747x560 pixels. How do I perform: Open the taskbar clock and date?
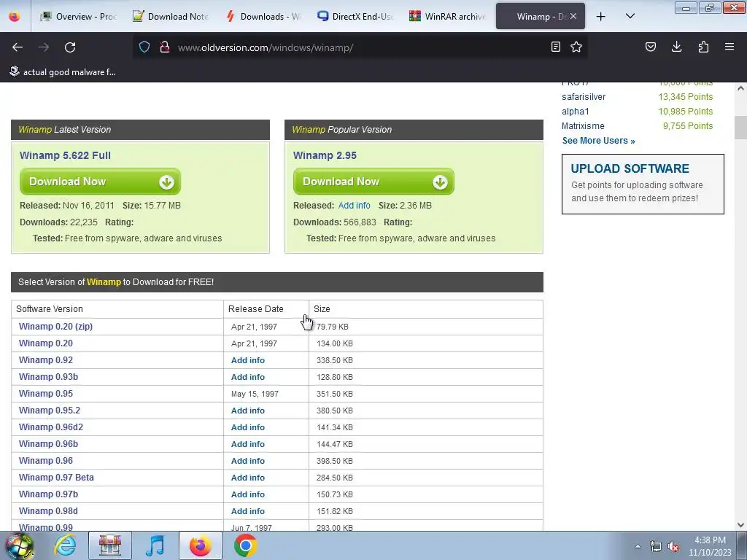point(710,546)
